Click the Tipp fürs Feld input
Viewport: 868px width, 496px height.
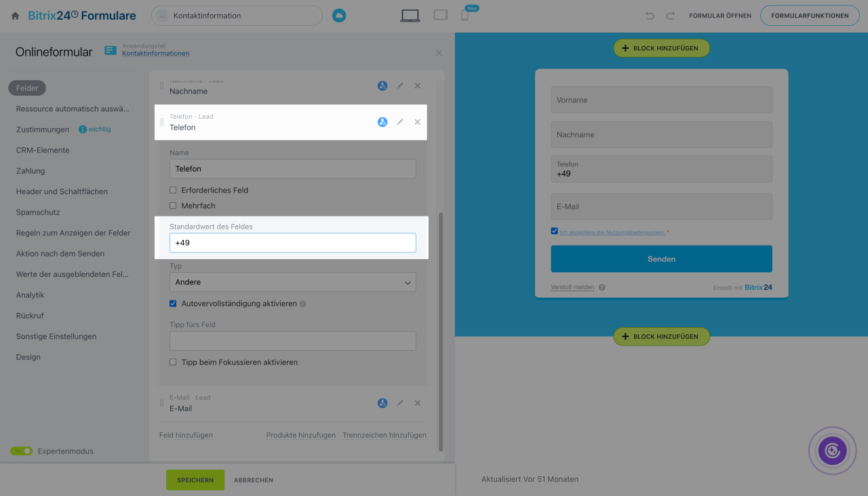293,341
